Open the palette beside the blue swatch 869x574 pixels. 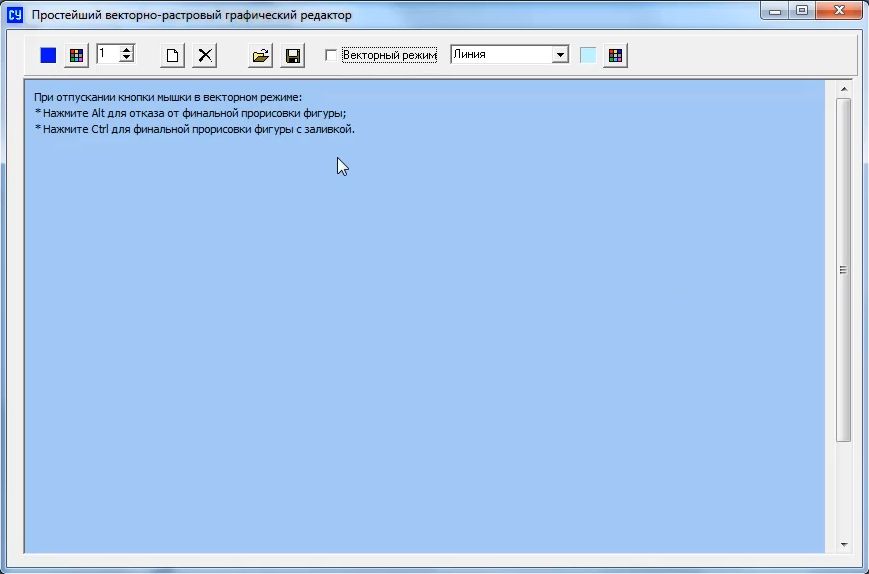[76, 56]
